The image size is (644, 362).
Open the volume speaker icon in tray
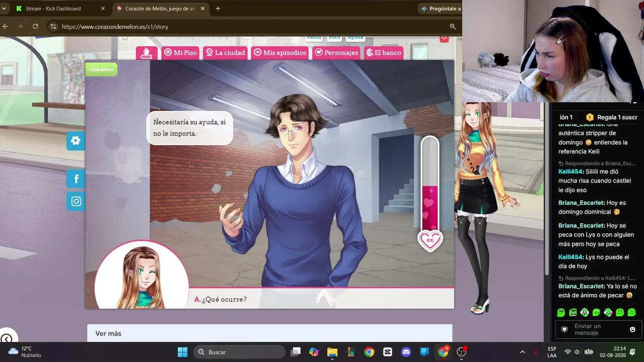[577, 352]
